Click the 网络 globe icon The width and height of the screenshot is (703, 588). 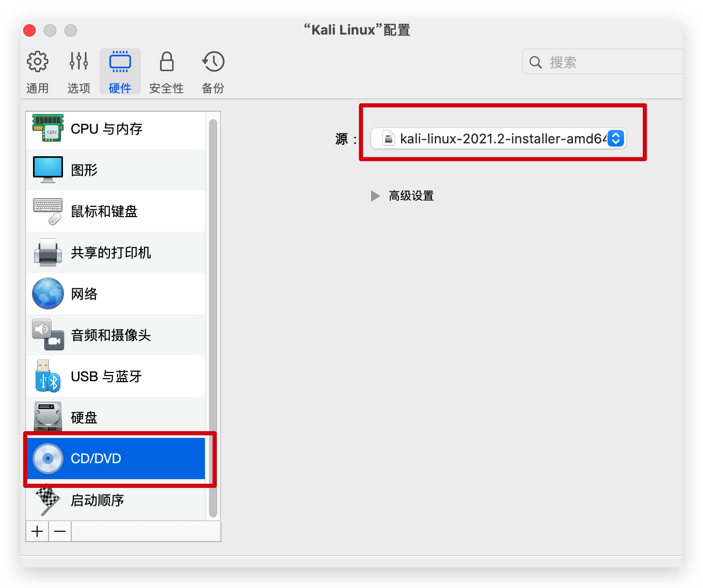(48, 293)
